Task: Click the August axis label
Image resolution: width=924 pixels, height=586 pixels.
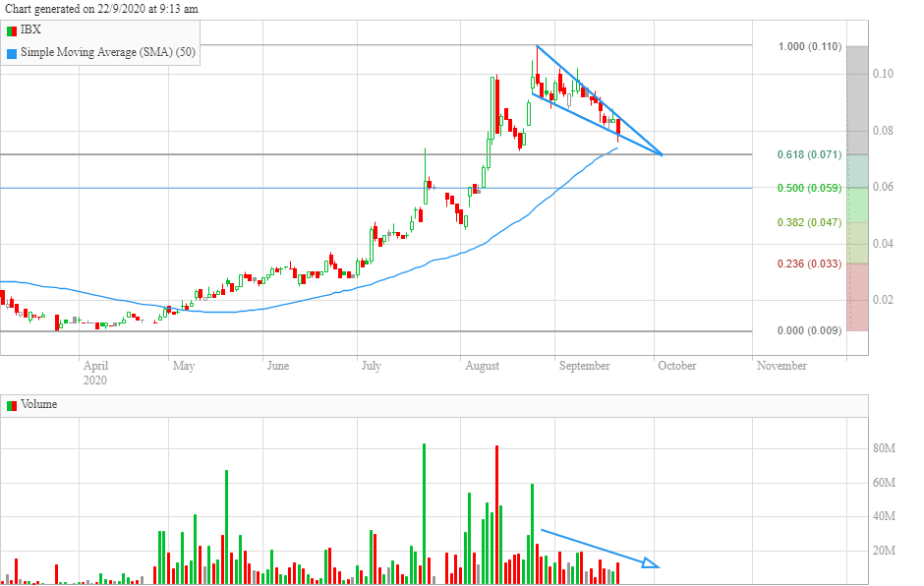Action: [482, 366]
